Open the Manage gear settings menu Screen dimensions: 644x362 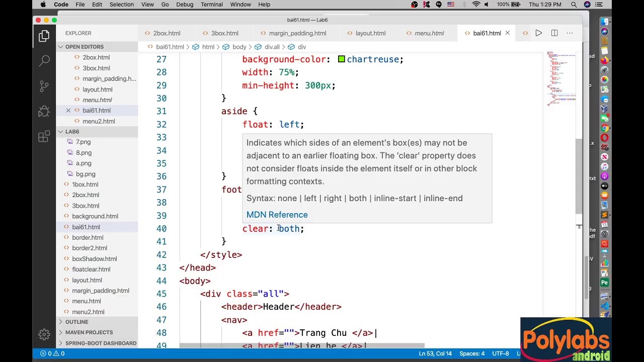pyautogui.click(x=44, y=334)
